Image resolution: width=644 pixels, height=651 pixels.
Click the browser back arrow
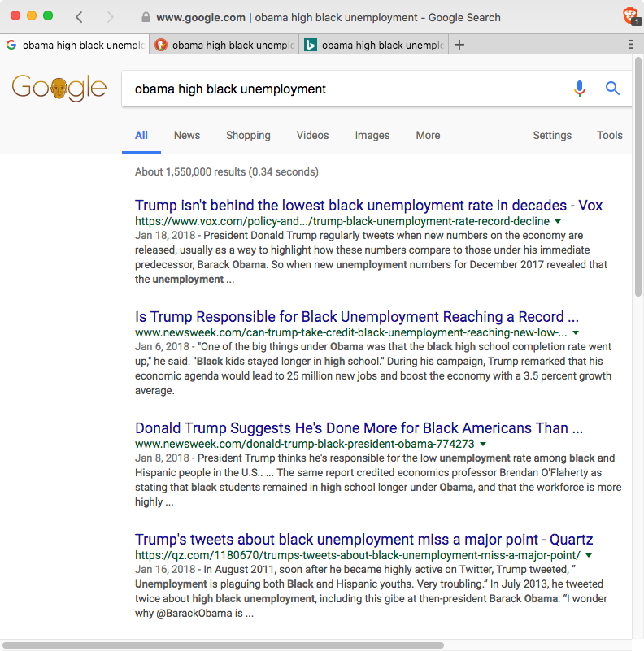coord(79,17)
